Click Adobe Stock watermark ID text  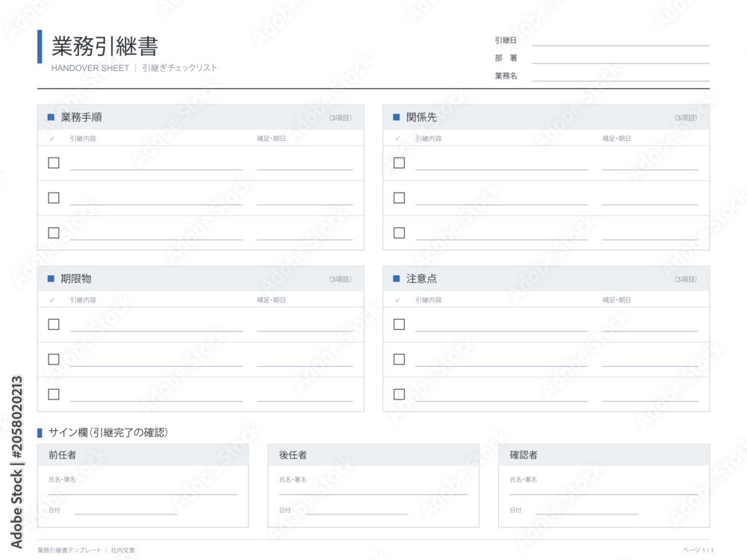[16, 462]
